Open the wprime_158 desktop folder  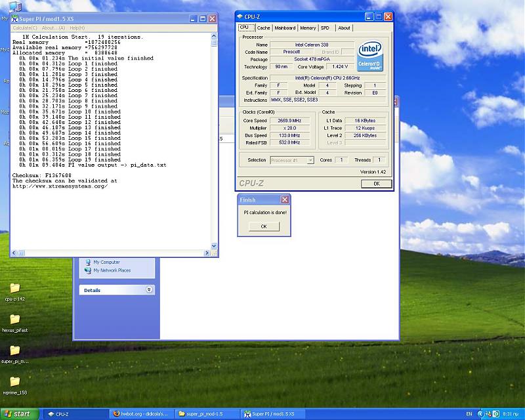[14, 382]
